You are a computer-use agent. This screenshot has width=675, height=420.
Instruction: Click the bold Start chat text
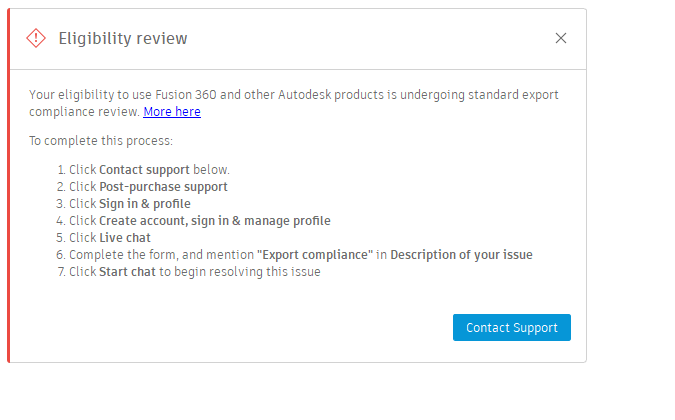127,271
